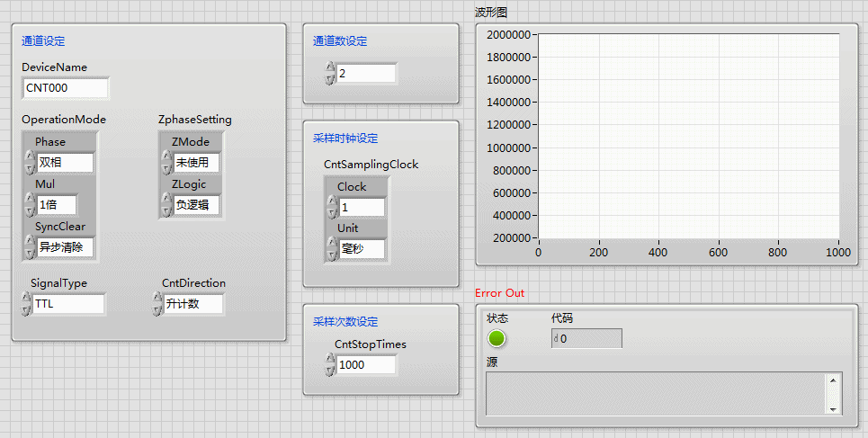
Task: Click the green 状态 status indicator
Action: (x=497, y=339)
